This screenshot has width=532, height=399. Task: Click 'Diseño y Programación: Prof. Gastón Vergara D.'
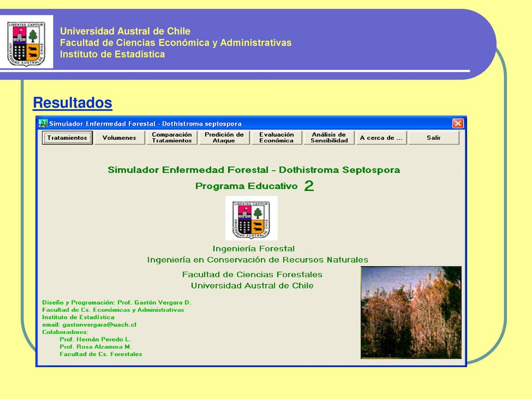click(117, 302)
